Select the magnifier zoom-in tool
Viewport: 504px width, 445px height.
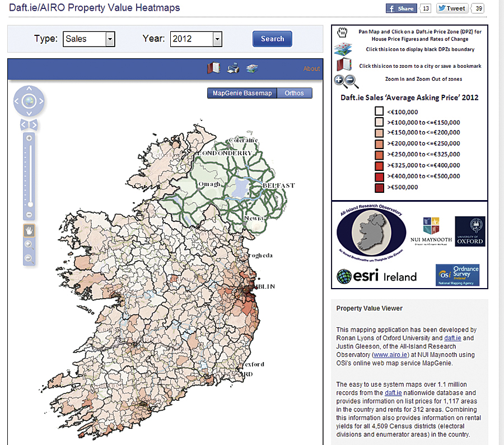click(29, 244)
